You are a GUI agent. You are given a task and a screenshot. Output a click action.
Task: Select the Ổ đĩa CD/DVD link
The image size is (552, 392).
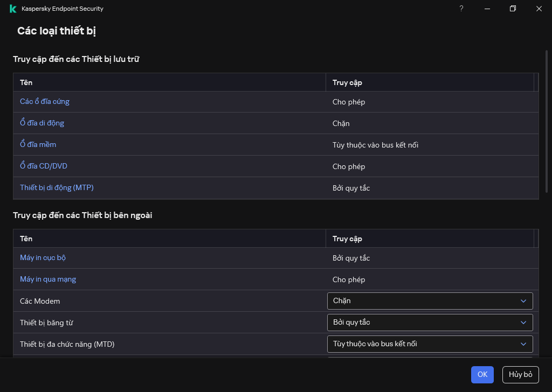click(x=44, y=166)
